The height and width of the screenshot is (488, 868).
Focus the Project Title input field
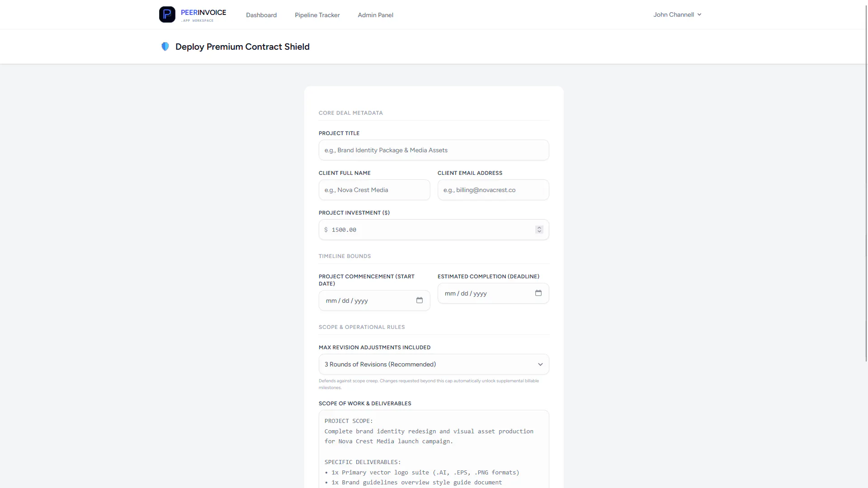click(x=434, y=150)
